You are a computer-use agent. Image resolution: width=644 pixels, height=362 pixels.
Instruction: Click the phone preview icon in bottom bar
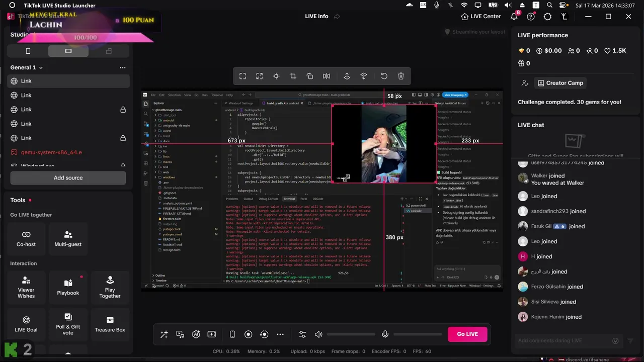coord(232,334)
